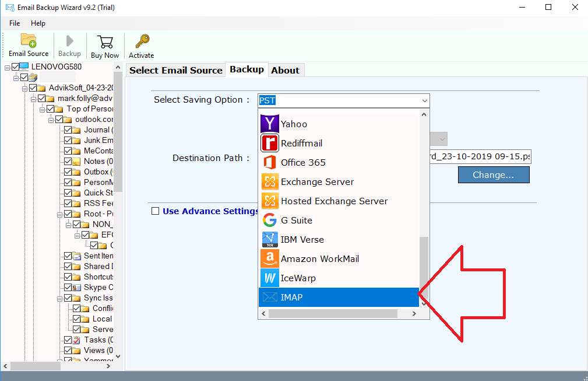The height and width of the screenshot is (381, 588).
Task: Select the Hosted Exchange Server icon
Action: [x=270, y=201]
